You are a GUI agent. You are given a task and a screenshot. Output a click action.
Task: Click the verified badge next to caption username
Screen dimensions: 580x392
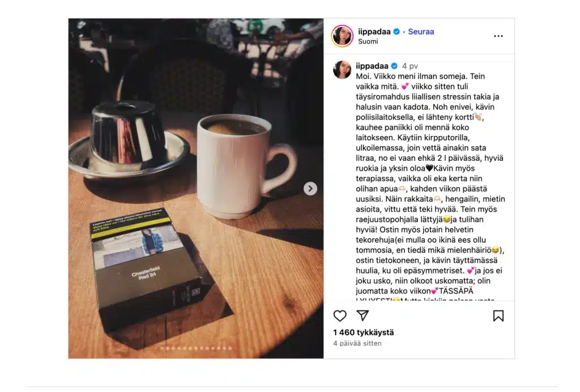(x=394, y=66)
